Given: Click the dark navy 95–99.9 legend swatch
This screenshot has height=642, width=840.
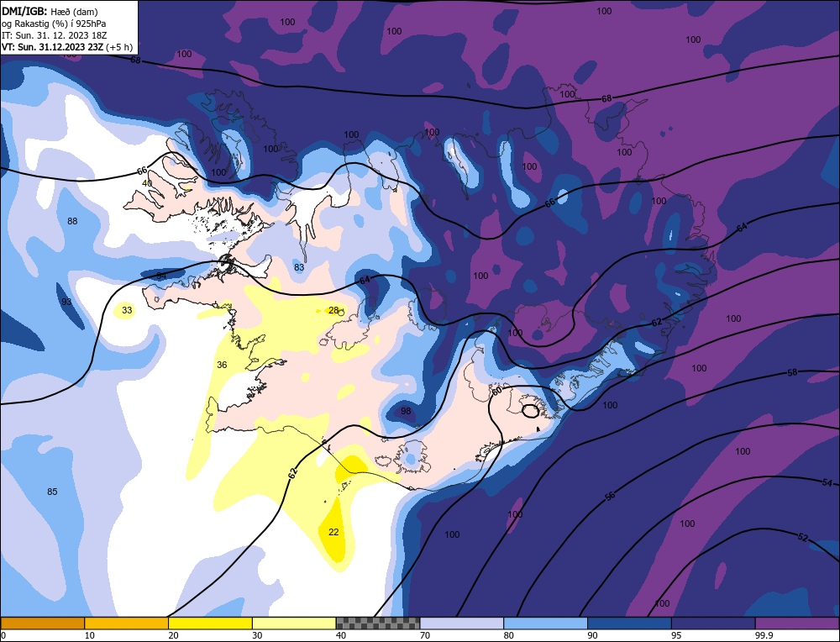Looking at the screenshot, I should click(x=713, y=623).
